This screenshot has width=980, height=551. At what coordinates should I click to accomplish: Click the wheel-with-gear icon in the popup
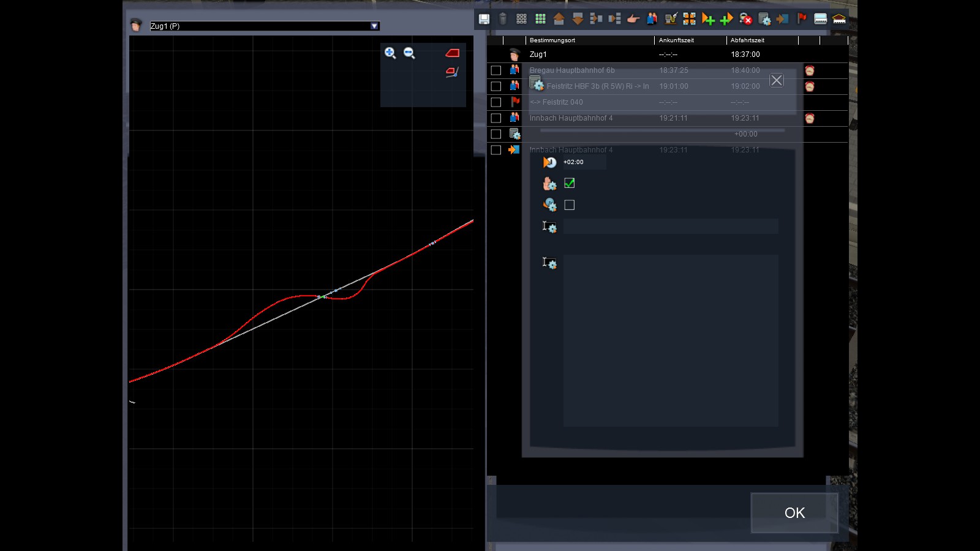[549, 205]
